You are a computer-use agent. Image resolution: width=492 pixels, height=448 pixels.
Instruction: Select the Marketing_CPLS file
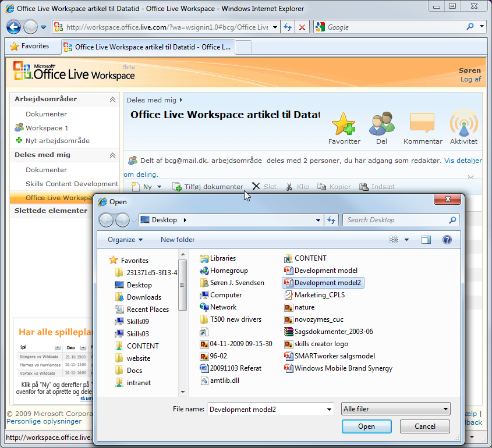coord(319,295)
